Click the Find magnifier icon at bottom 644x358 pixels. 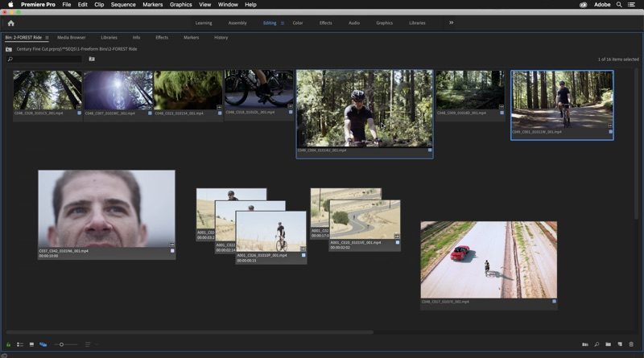point(597,344)
